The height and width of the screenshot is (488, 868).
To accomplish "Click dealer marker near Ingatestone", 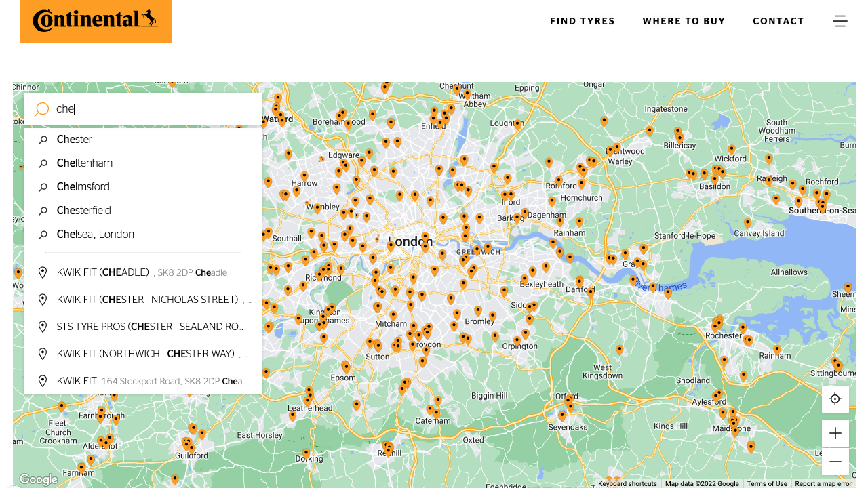I will (x=650, y=131).
